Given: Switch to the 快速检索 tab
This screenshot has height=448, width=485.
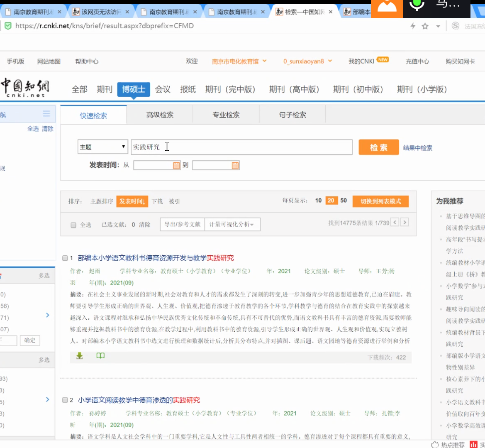Looking at the screenshot, I should pos(93,115).
